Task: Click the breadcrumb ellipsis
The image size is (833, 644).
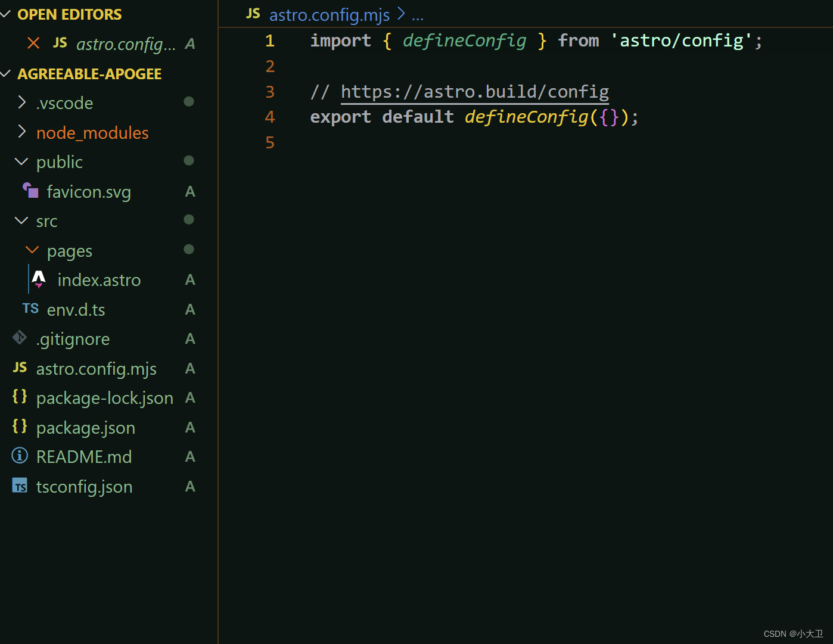Action: click(x=418, y=17)
